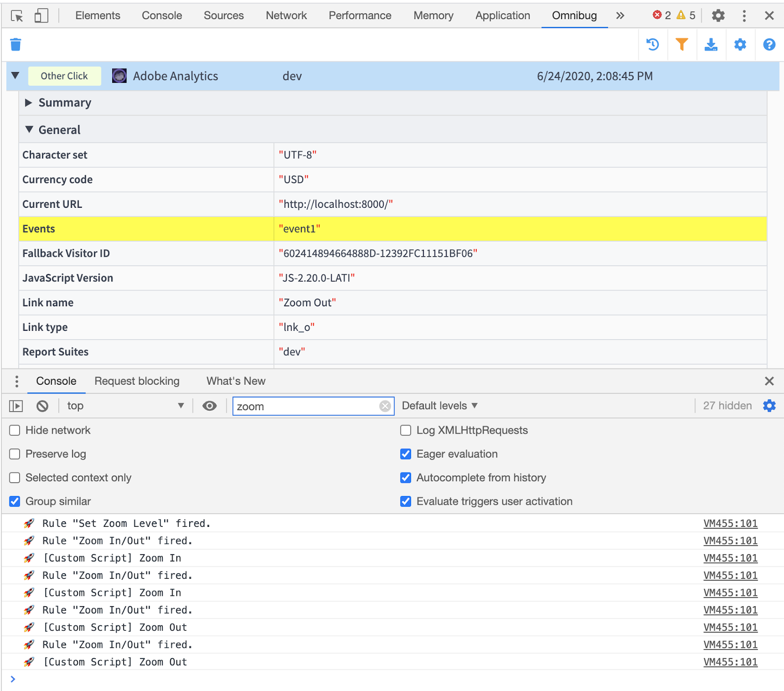Open Omnibug settings cog icon
The height and width of the screenshot is (691, 784).
click(x=740, y=45)
